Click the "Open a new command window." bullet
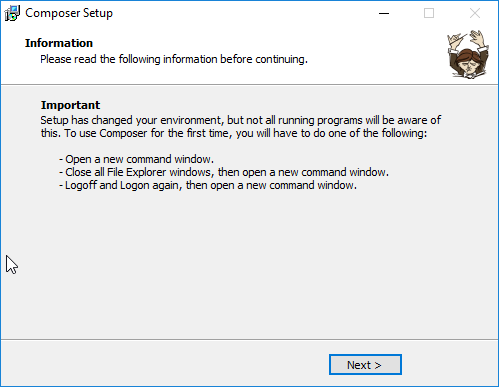 point(136,159)
